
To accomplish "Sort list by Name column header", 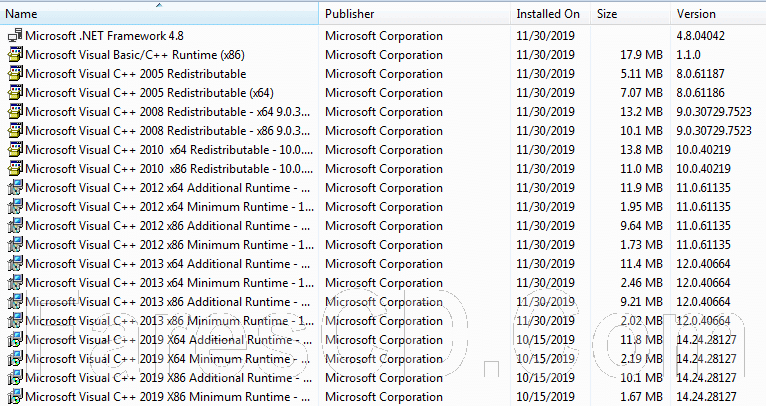I will pos(159,14).
